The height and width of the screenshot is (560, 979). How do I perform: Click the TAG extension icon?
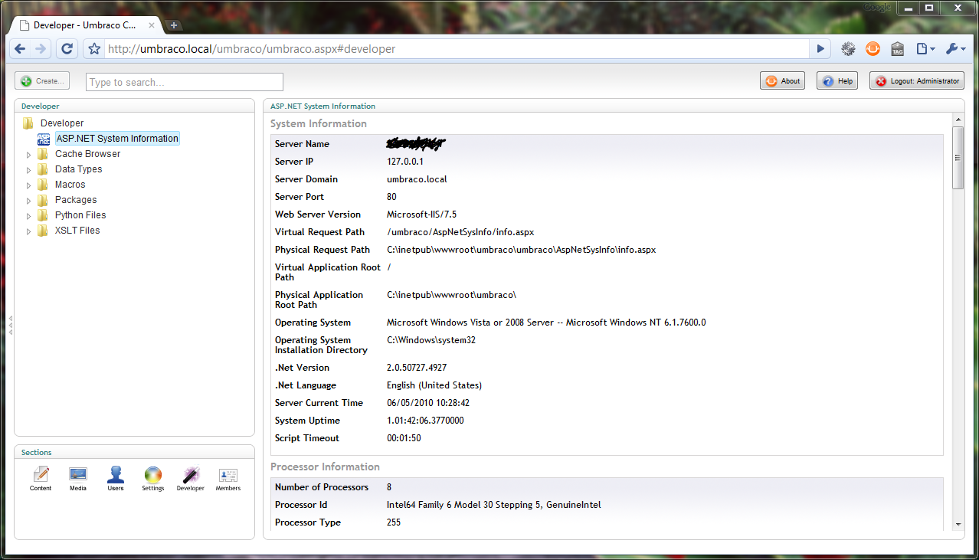coord(897,49)
